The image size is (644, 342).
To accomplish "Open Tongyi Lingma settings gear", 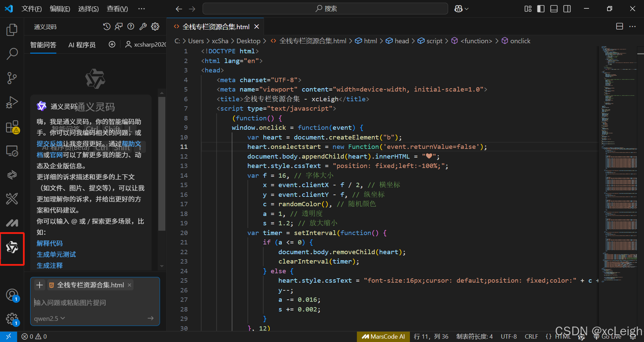I will coord(155,26).
